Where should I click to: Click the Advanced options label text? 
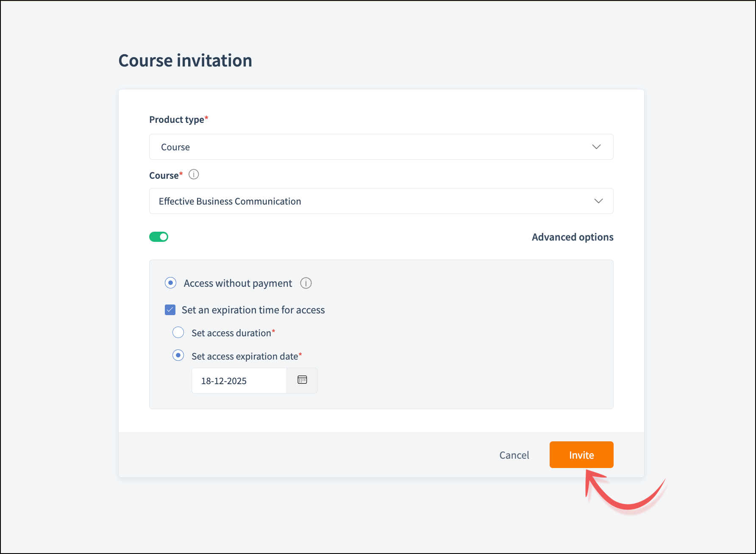572,237
